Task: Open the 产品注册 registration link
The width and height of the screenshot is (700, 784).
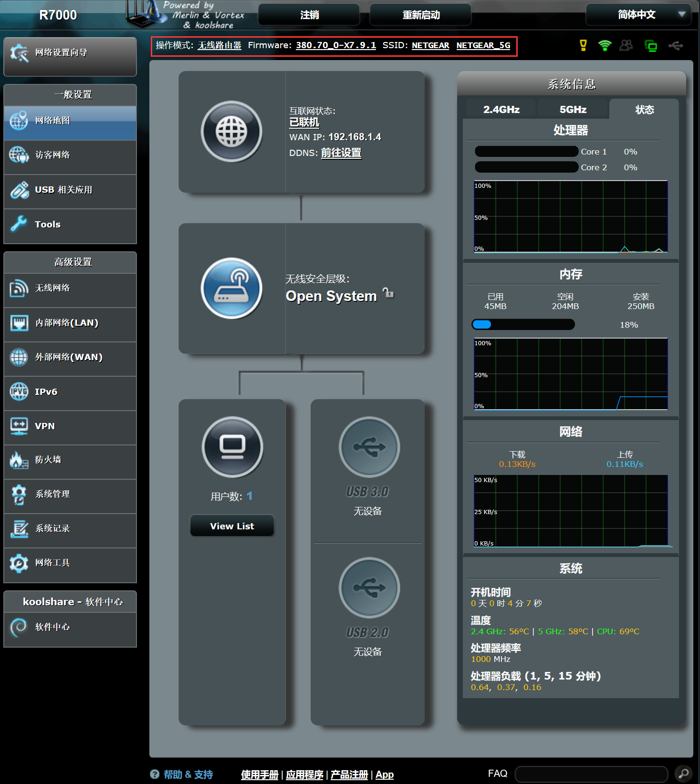Action: pos(349,774)
